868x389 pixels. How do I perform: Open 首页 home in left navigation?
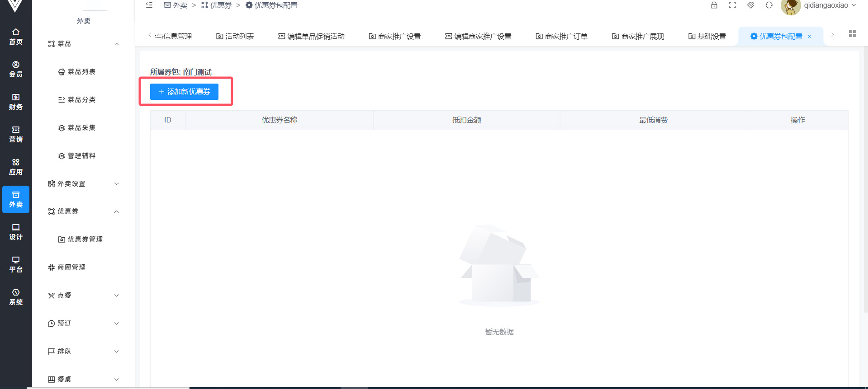tap(16, 37)
